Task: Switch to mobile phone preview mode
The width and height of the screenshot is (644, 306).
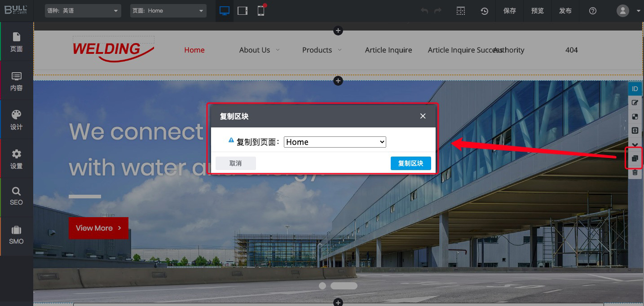Action: pos(261,11)
